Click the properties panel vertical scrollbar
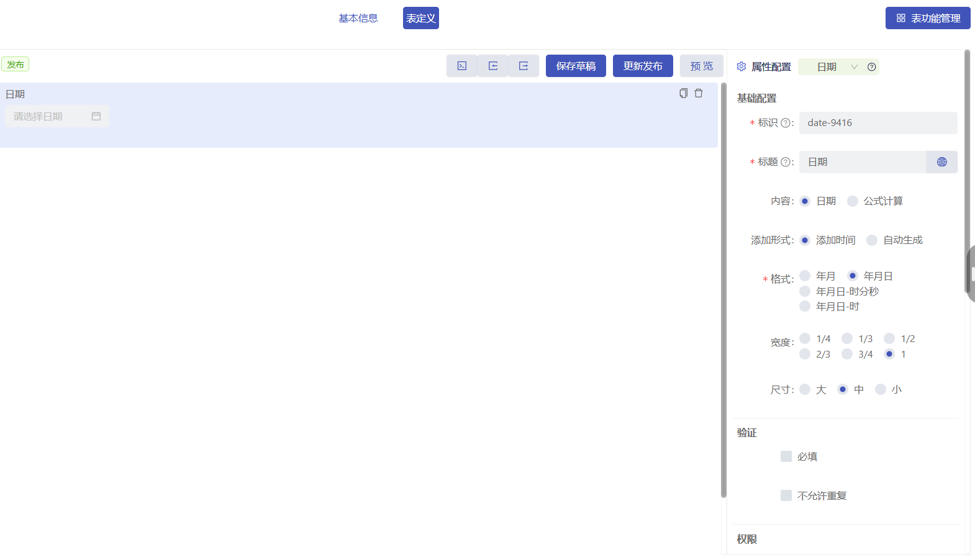The image size is (975, 560). click(x=967, y=171)
